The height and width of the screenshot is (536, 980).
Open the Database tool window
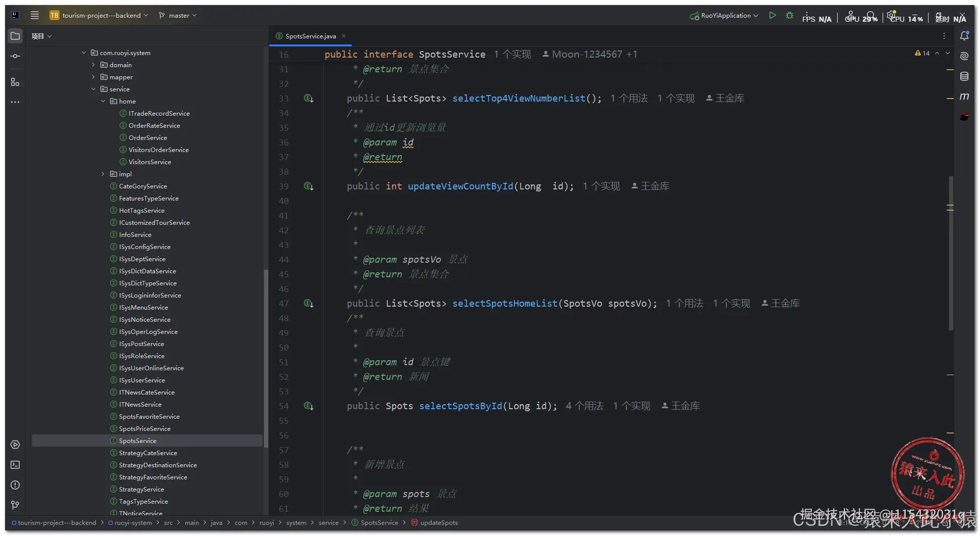point(964,76)
